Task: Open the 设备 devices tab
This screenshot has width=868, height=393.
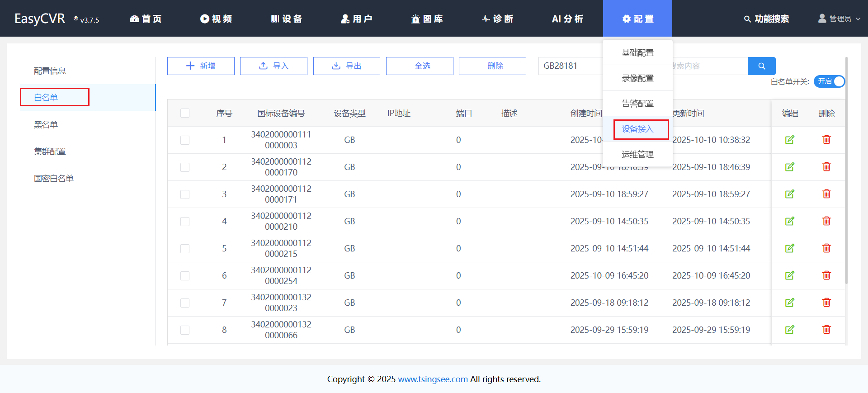Action: (287, 19)
